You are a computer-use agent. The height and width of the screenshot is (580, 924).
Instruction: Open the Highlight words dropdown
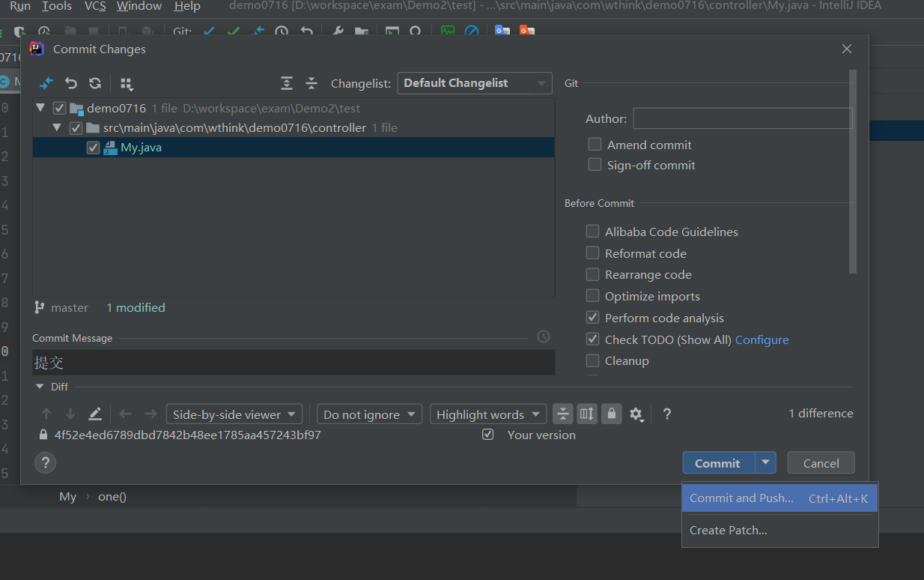point(488,414)
